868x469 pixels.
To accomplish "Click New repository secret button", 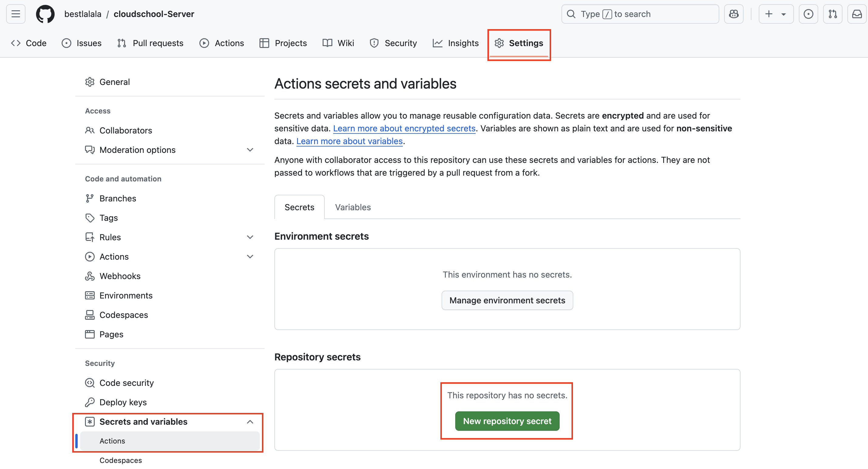I will point(507,421).
